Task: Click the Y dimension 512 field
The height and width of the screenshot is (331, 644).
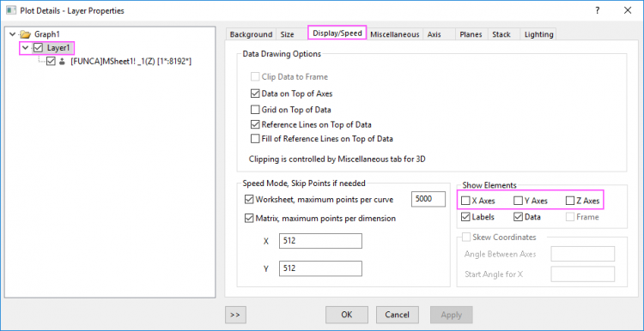Action: 320,268
